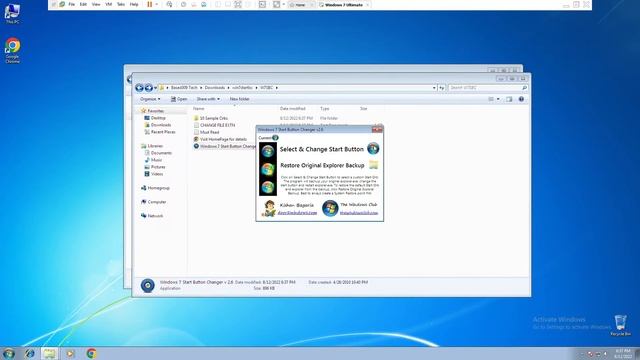
Task: Switch to the Windows 7 Ultimate VM tab
Action: [x=344, y=5]
